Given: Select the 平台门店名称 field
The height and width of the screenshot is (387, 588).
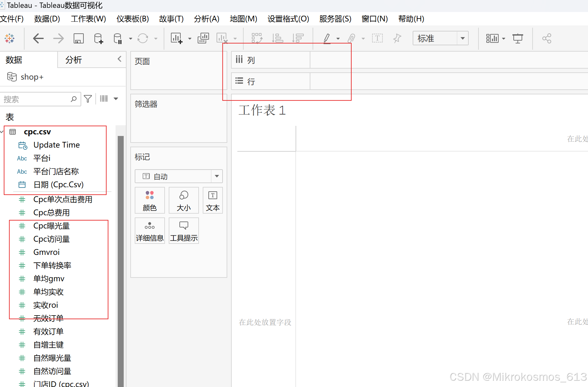Looking at the screenshot, I should tap(56, 171).
